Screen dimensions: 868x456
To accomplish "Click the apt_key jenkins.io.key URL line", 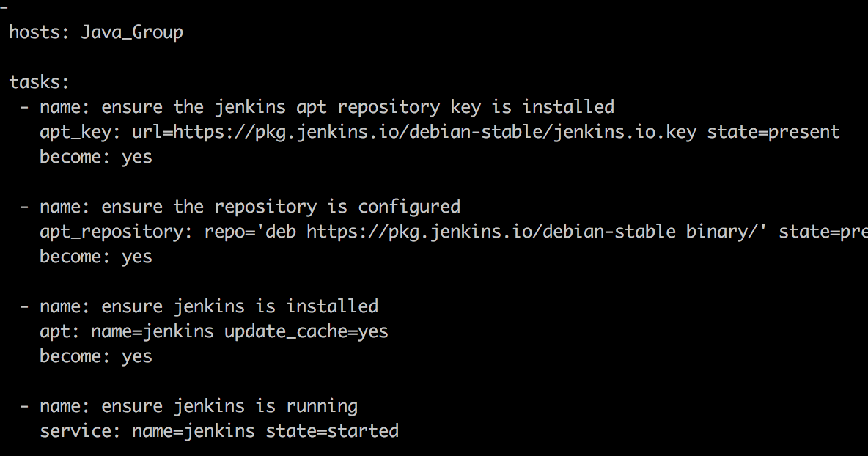I will tap(440, 132).
